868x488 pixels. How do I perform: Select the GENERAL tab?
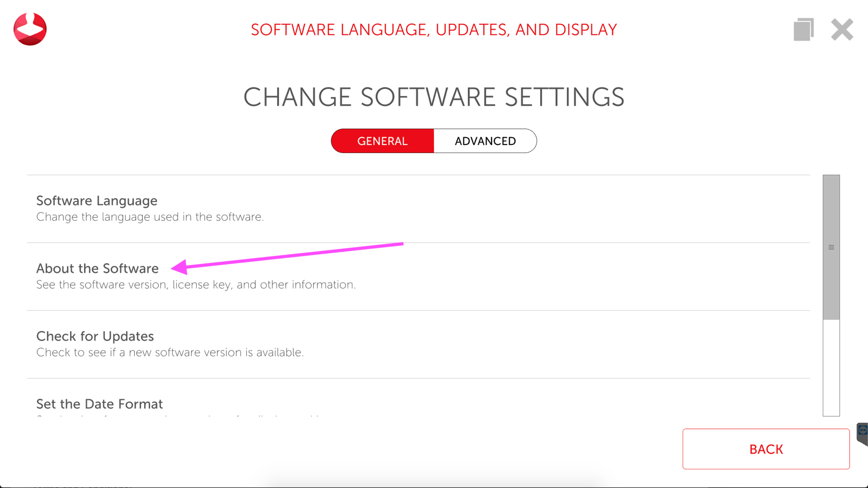382,141
